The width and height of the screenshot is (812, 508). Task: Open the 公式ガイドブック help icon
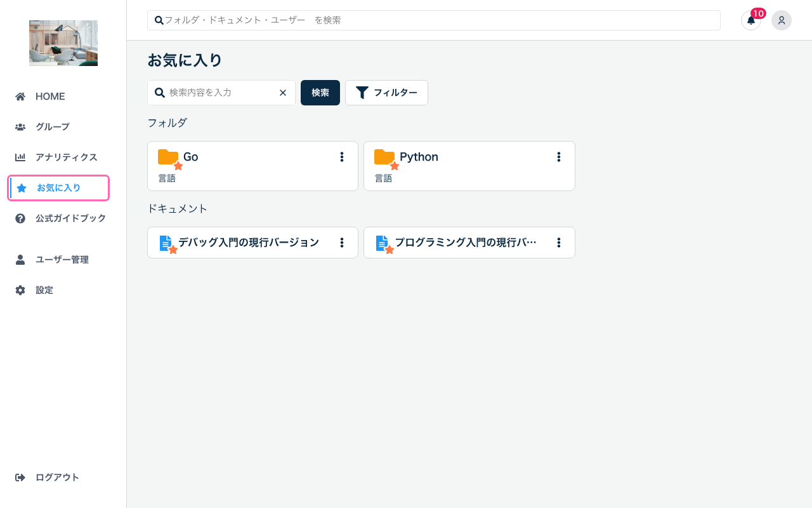(x=20, y=218)
